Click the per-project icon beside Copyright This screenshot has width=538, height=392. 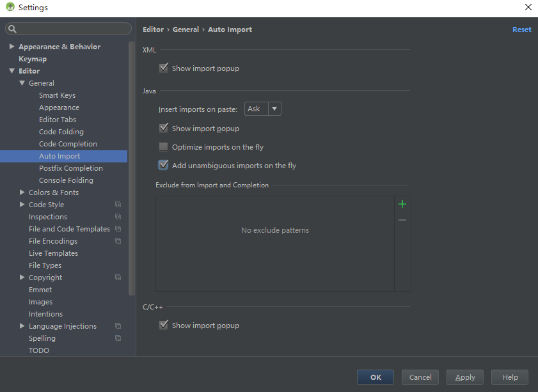[x=118, y=278]
